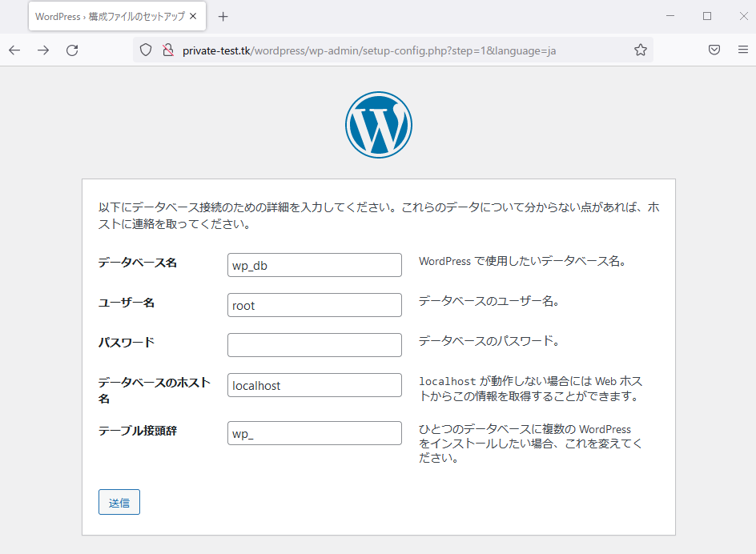Open the tracking protection shield icon
This screenshot has height=554, width=756.
click(x=146, y=50)
